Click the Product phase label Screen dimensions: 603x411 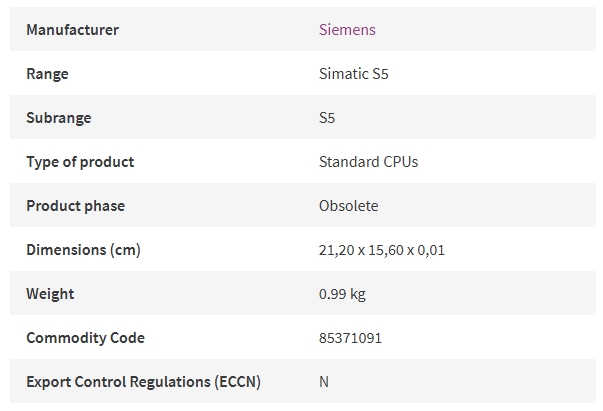[x=75, y=206]
